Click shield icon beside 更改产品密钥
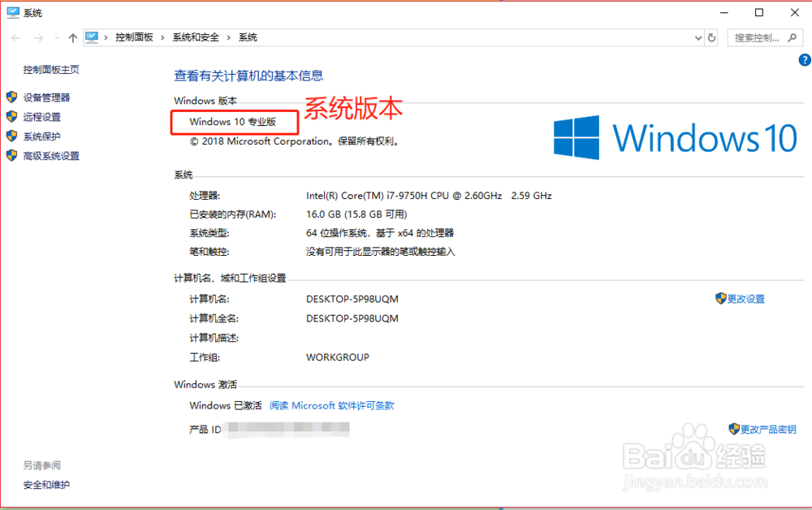Viewport: 812px width, 510px height. pos(734,429)
